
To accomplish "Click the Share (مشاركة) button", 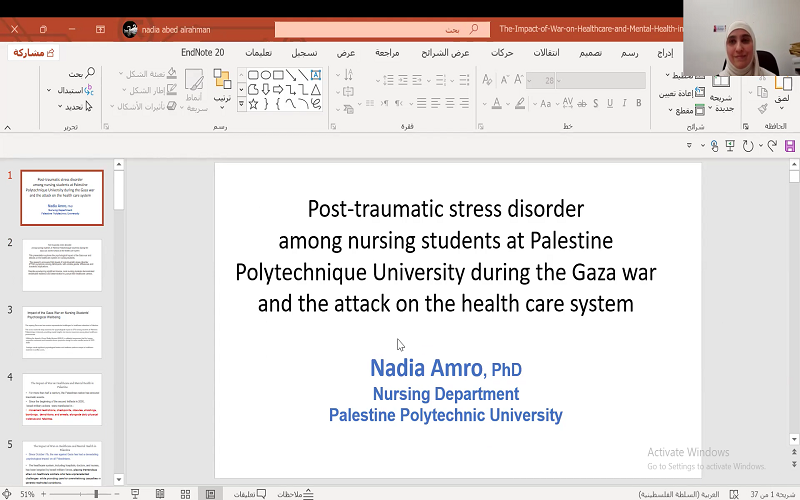I will click(33, 51).
